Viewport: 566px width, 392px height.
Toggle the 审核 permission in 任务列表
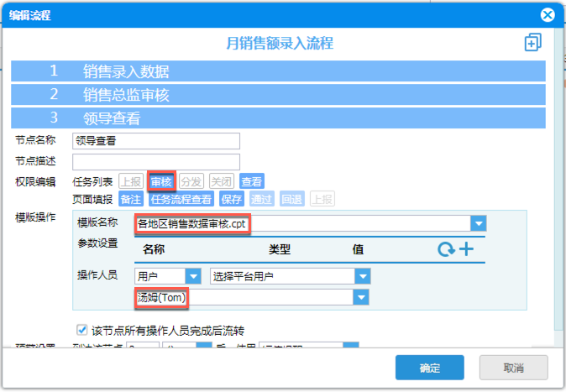161,181
